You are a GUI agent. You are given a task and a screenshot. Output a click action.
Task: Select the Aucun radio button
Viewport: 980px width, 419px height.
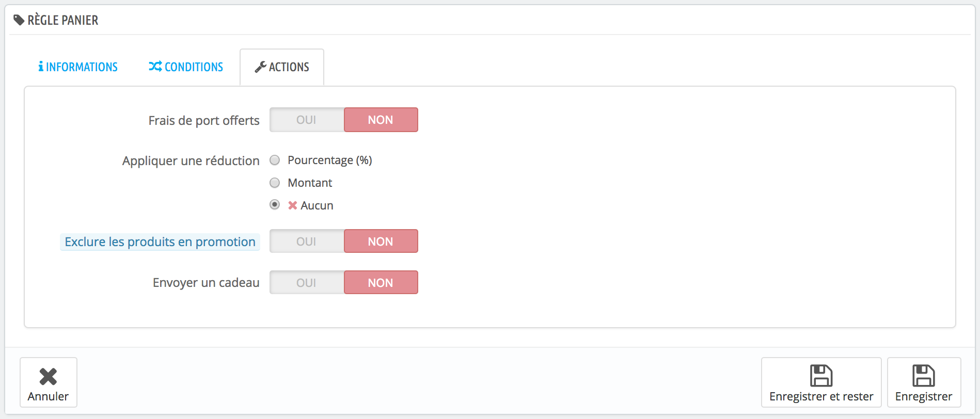[275, 205]
